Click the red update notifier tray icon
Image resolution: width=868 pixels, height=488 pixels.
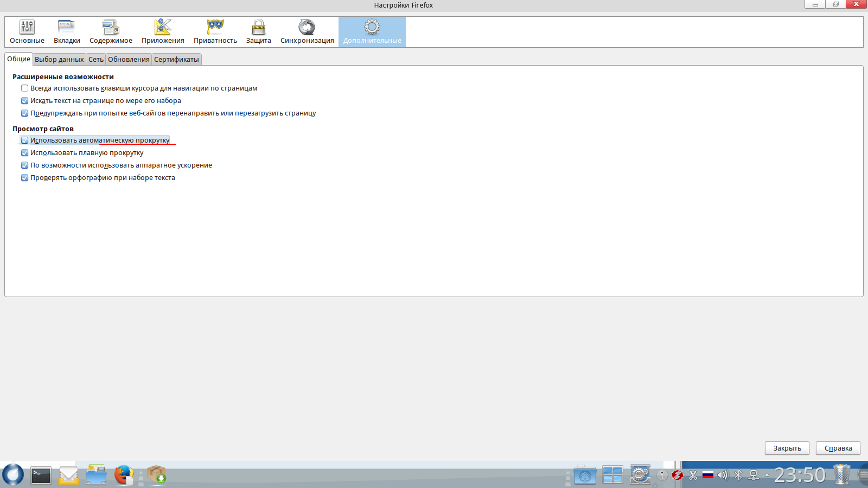(677, 475)
